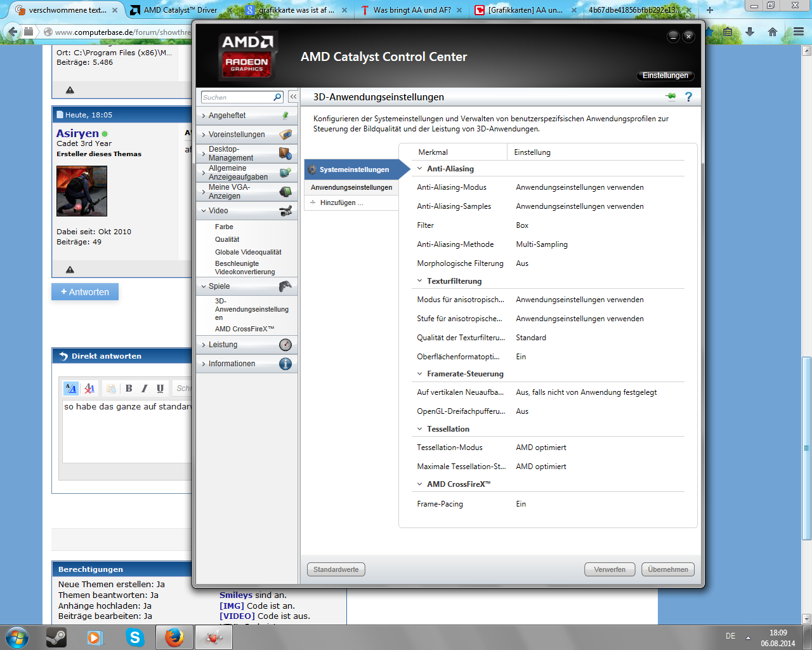The width and height of the screenshot is (812, 650).
Task: Click the Verwerfen button
Action: tap(610, 569)
